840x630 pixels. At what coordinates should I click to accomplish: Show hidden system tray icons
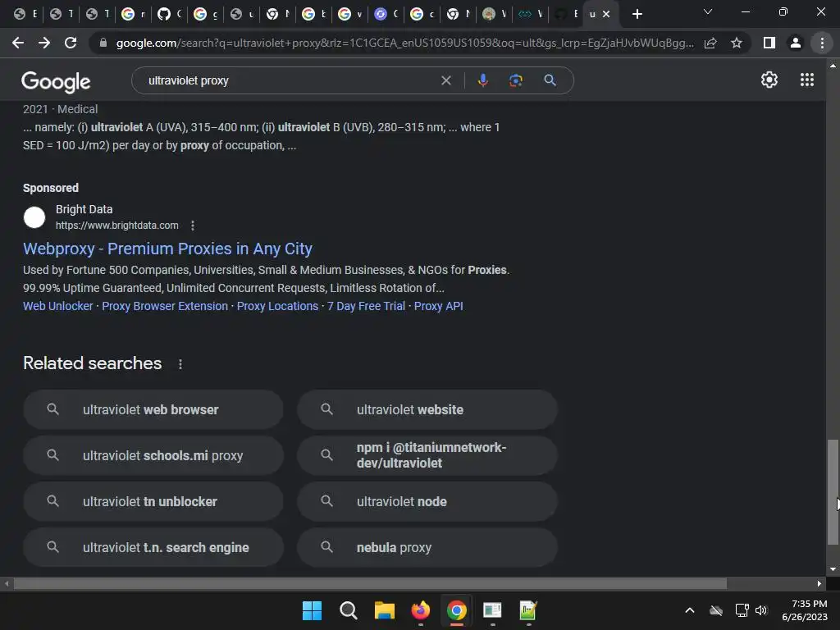pyautogui.click(x=690, y=610)
